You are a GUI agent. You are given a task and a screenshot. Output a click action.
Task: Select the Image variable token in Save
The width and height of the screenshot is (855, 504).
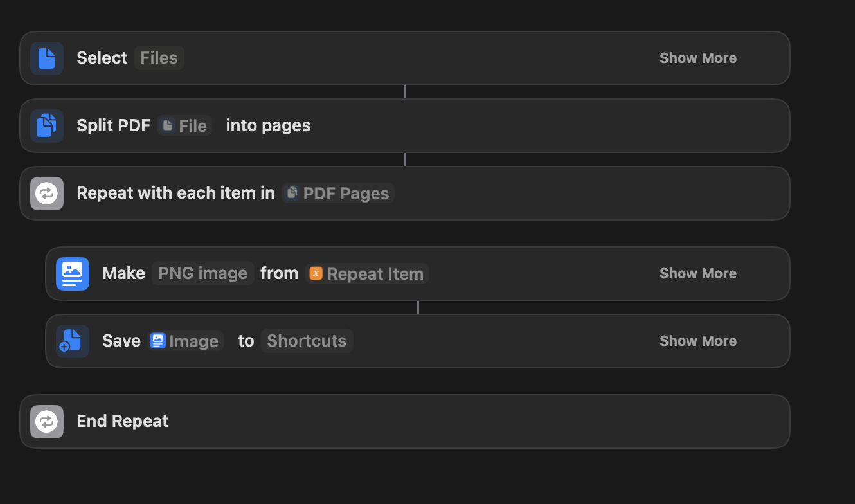(x=186, y=341)
